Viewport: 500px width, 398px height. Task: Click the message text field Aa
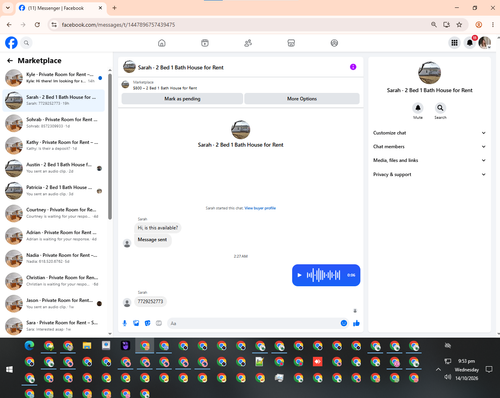(x=253, y=323)
